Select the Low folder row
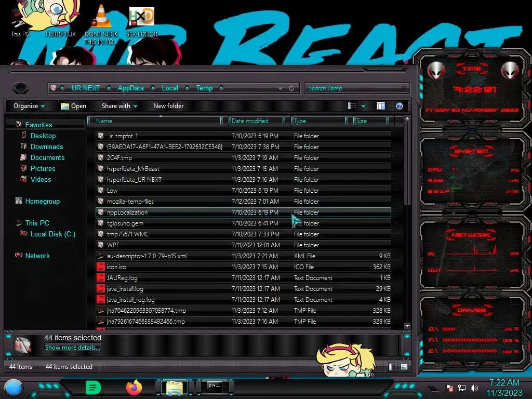Image resolution: width=532 pixels, height=399 pixels. (x=243, y=190)
